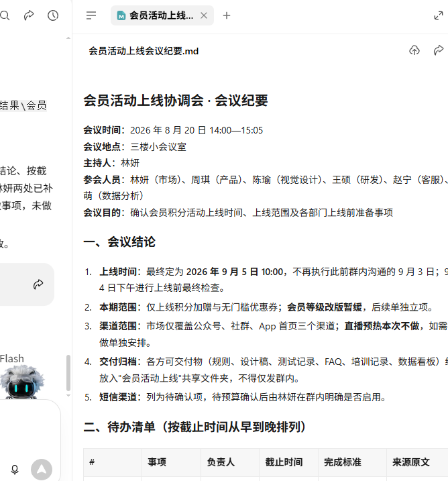This screenshot has height=481, width=448.
Task: Click the Flash model label
Action: tap(12, 359)
